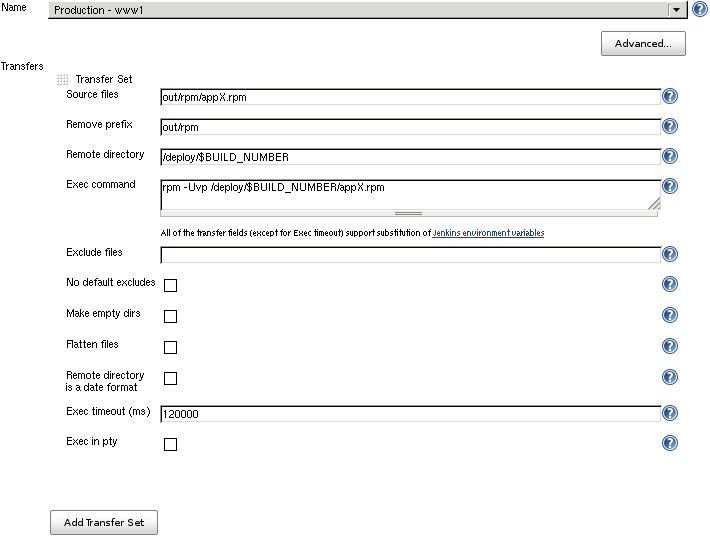
Task: Open help for the Name field
Action: (700, 9)
